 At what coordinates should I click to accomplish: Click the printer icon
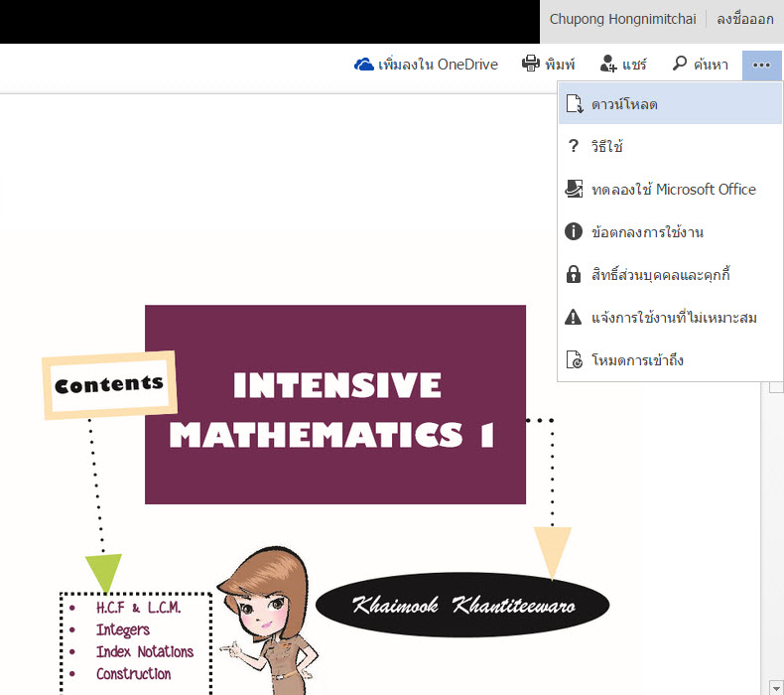[531, 64]
